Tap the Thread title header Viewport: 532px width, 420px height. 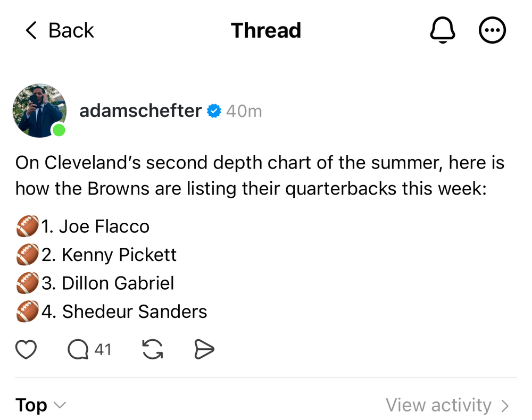(x=266, y=31)
